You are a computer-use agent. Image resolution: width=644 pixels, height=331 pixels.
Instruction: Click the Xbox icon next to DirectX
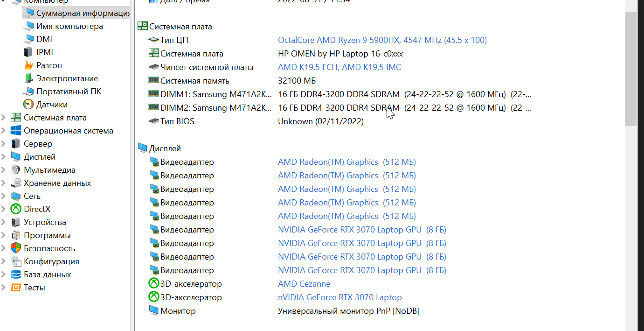click(x=16, y=209)
